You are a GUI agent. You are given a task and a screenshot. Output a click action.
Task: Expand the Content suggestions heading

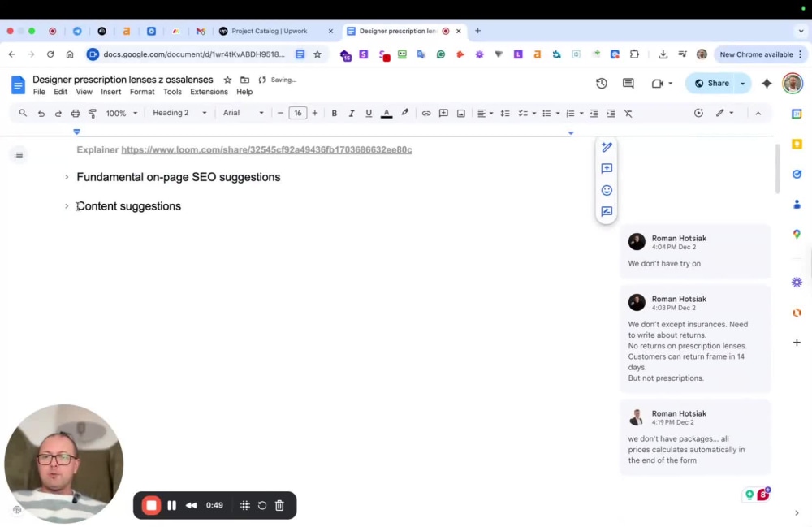pyautogui.click(x=67, y=206)
